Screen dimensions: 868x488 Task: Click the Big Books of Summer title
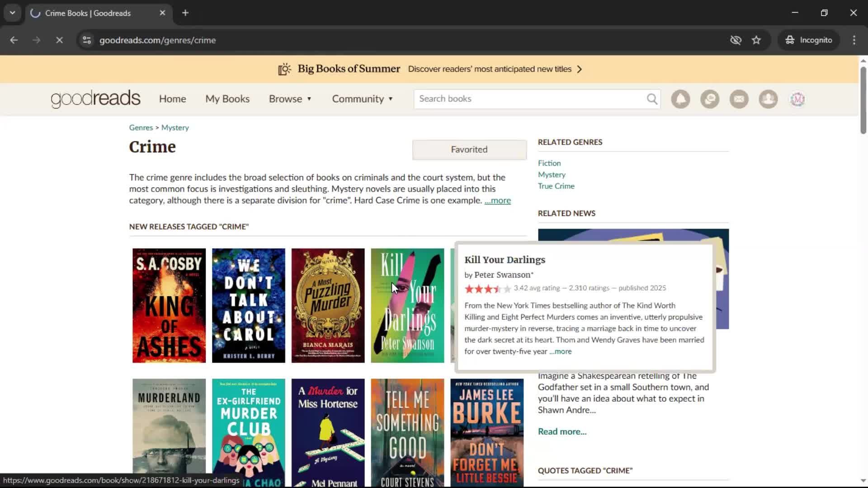point(349,69)
